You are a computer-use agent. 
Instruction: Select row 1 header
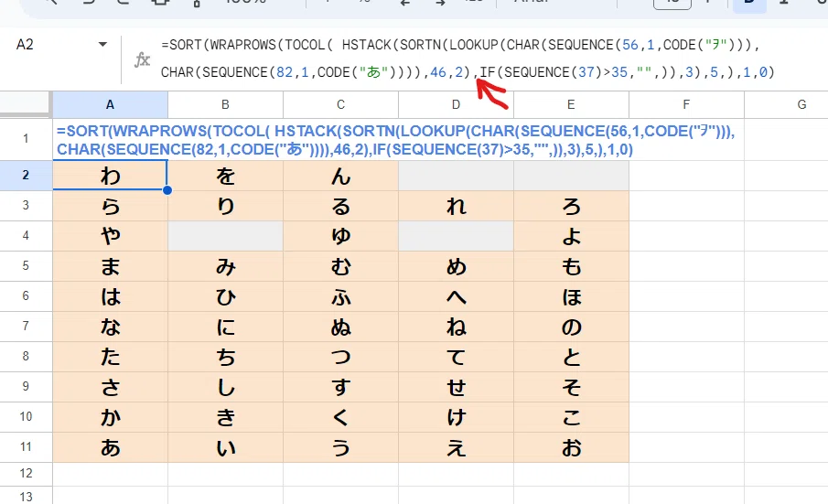coord(26,139)
